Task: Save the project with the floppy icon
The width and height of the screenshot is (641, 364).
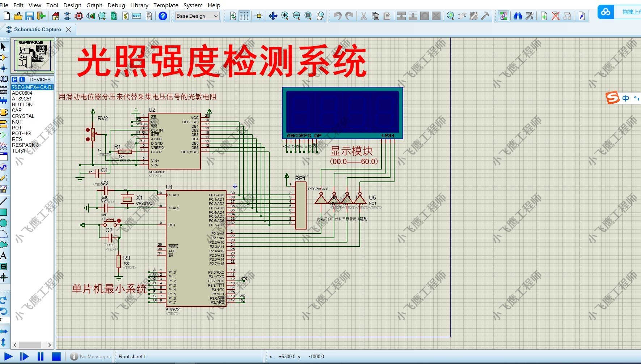Action: click(30, 16)
